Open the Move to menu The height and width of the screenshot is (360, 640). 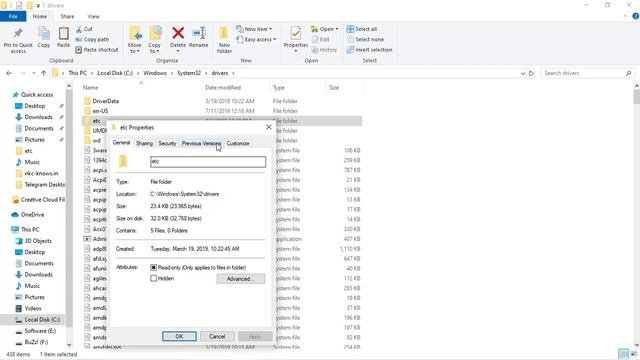tap(135, 40)
